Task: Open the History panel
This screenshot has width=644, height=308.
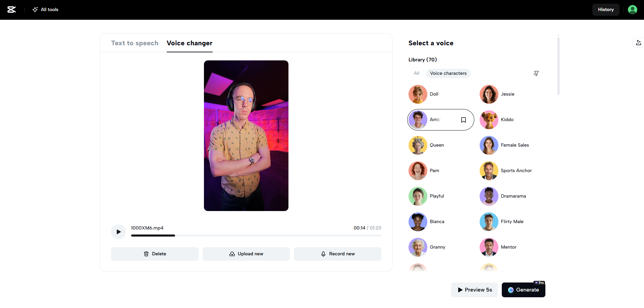Action: [x=605, y=9]
